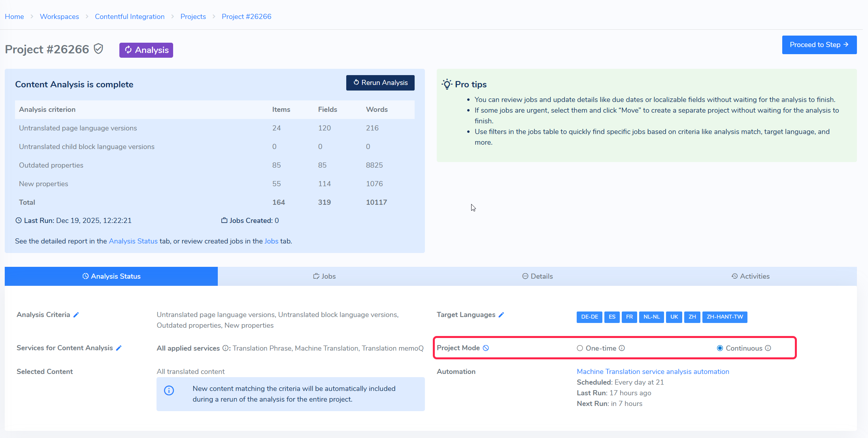
Task: Click the UK language tag
Action: pos(674,317)
